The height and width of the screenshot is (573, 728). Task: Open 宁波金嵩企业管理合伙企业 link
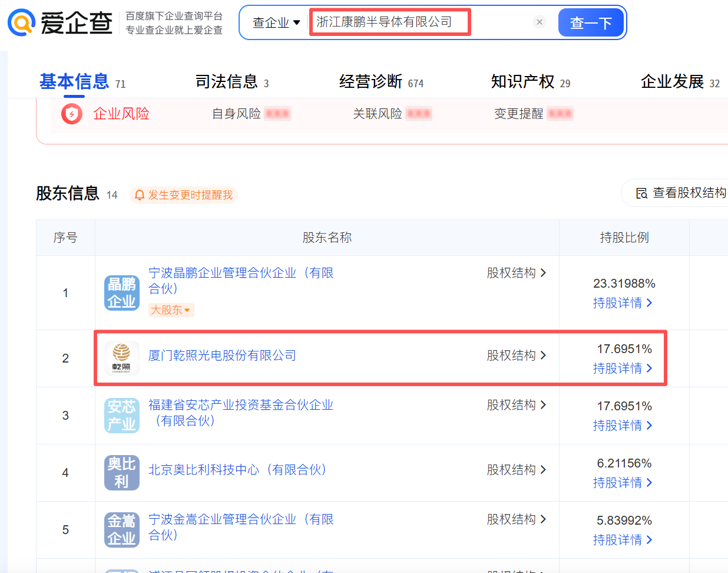[x=241, y=527]
